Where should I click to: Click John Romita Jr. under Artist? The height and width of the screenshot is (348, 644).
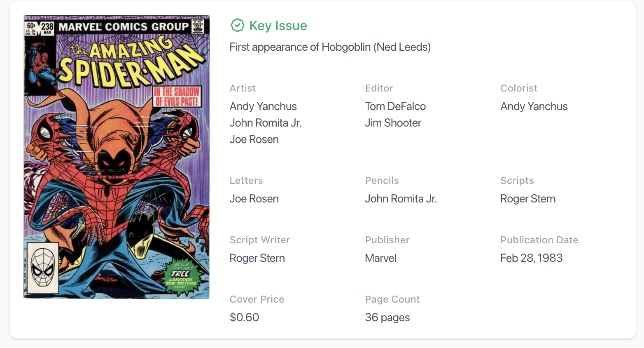265,123
